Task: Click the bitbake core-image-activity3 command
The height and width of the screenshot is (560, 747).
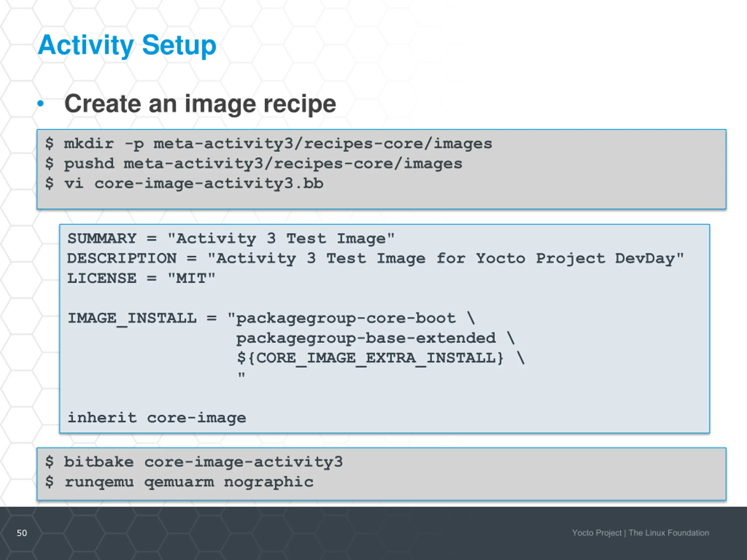Action: [203, 462]
